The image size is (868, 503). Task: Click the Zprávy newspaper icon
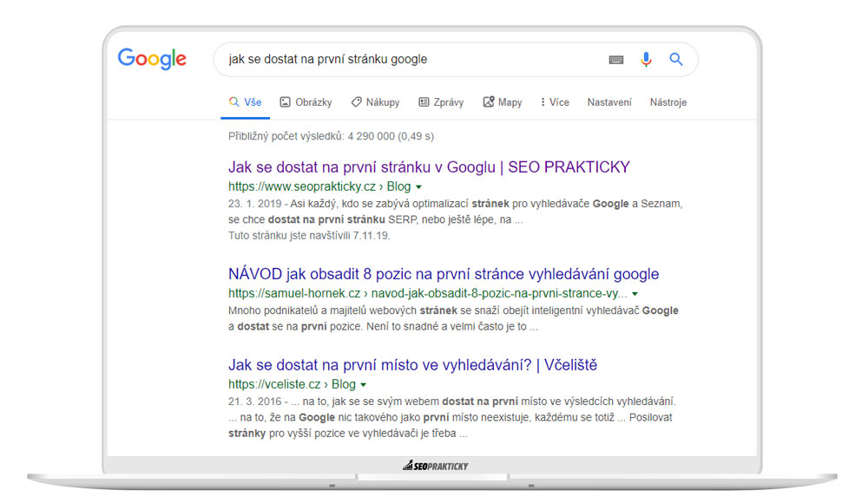424,101
